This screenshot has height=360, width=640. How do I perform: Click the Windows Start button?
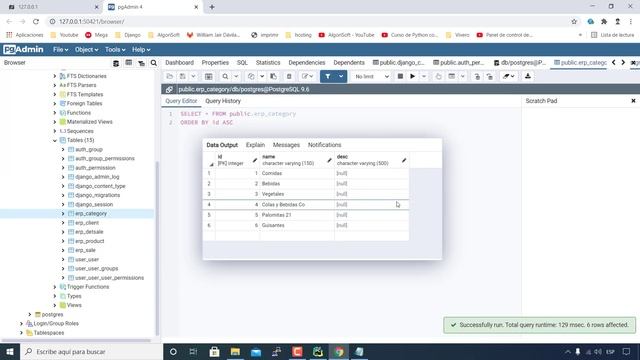tap(10, 352)
